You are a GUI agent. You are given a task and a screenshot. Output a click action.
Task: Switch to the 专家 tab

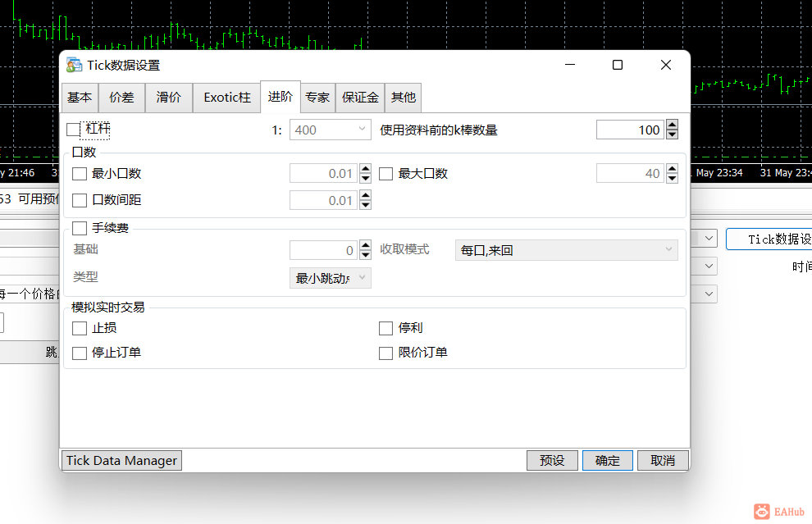click(317, 98)
